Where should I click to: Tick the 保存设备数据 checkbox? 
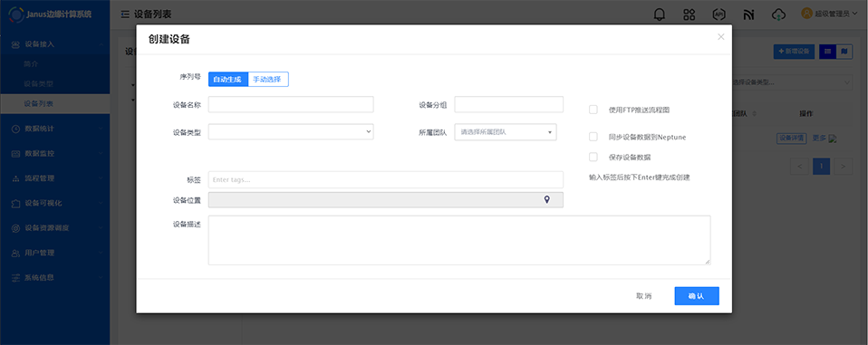coord(593,157)
